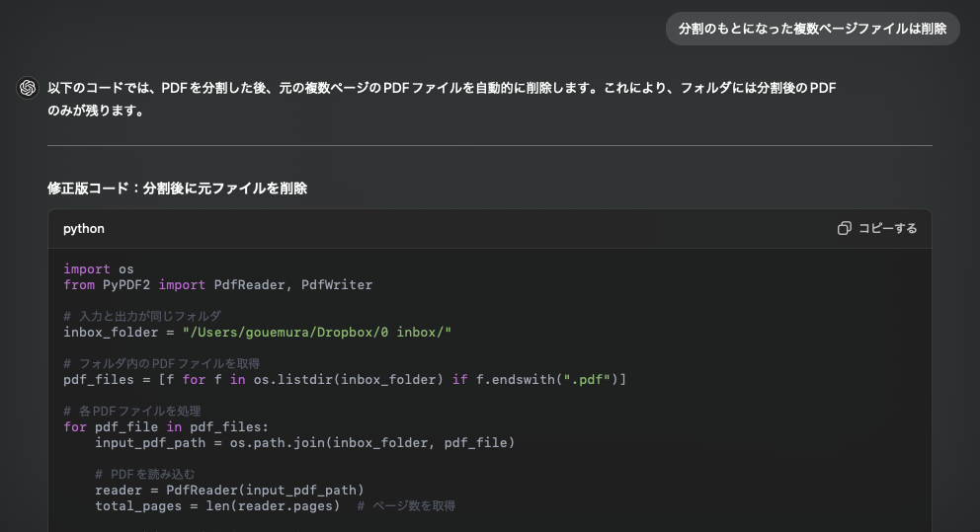The width and height of the screenshot is (980, 532).
Task: Click the 'from PyPDF2 import' code line
Action: pyautogui.click(x=217, y=284)
